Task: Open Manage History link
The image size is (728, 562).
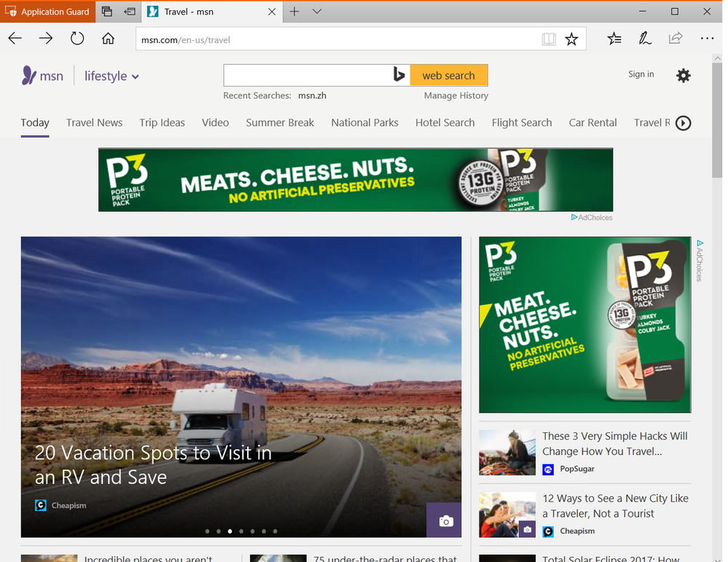Action: 456,95
